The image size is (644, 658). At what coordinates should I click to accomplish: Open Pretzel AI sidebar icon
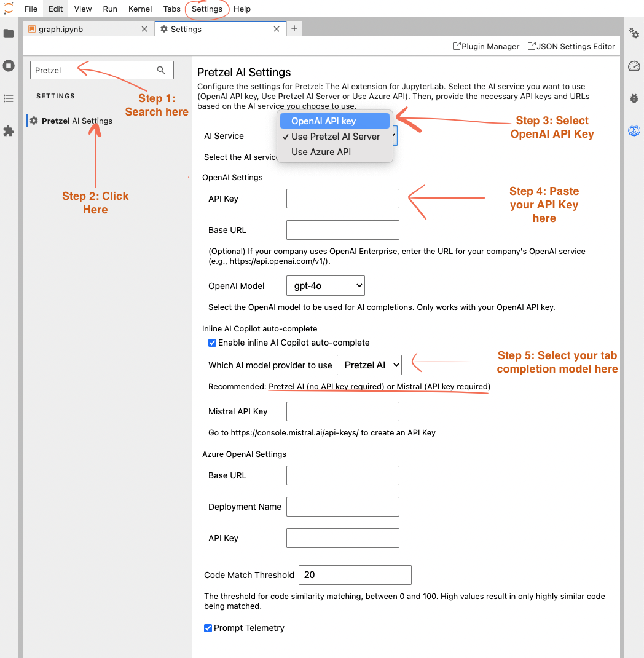click(x=634, y=131)
